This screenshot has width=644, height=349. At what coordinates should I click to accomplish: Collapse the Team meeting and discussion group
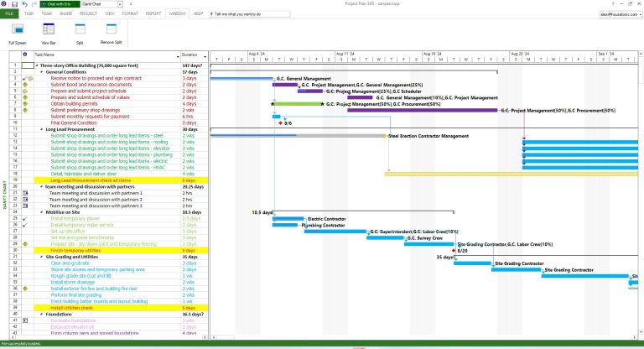[x=42, y=186]
